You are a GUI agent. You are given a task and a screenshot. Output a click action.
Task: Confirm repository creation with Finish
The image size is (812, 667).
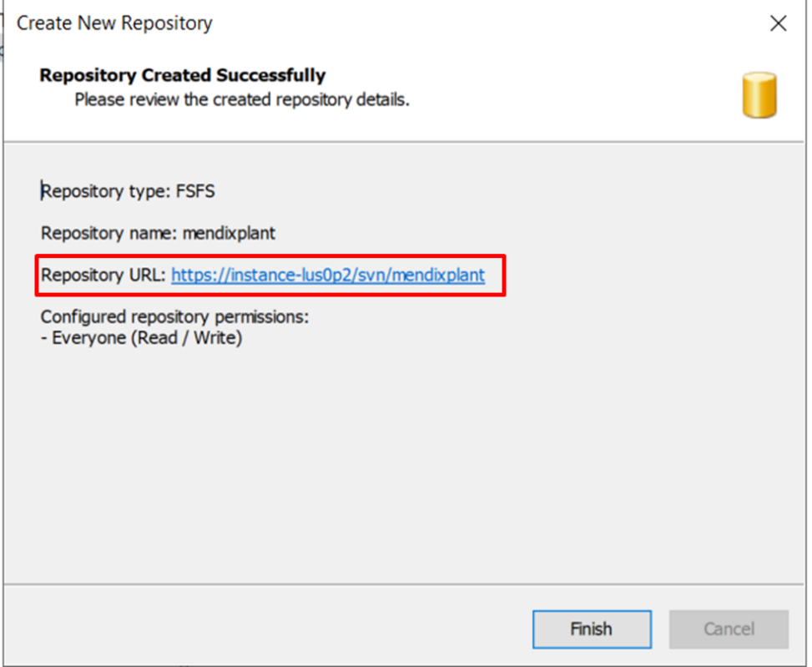[592, 629]
